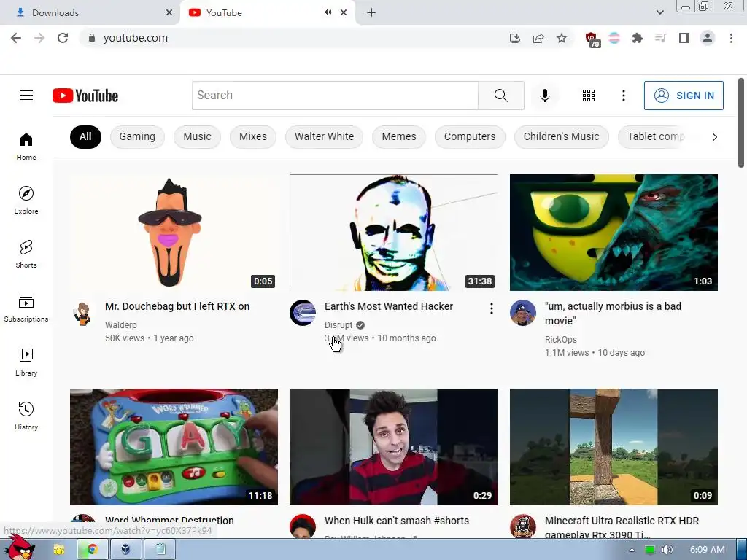Open the Walderp channel link
Screen dimensions: 747x560
coord(121,324)
